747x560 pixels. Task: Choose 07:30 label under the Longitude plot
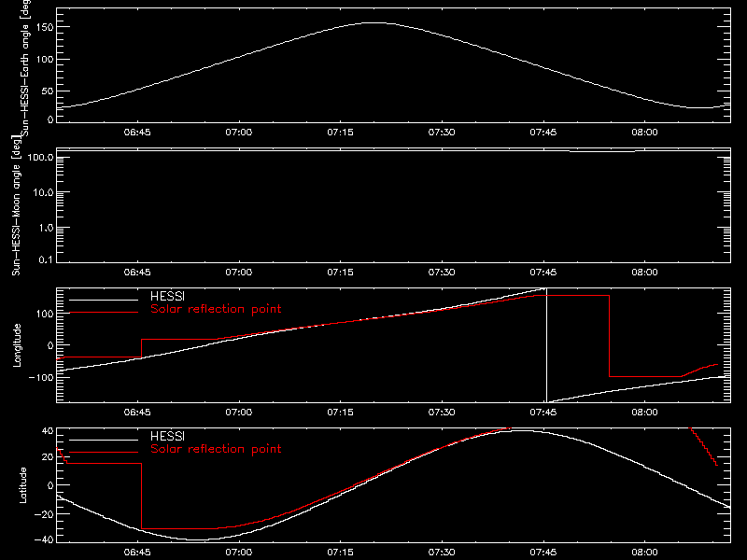coord(442,412)
